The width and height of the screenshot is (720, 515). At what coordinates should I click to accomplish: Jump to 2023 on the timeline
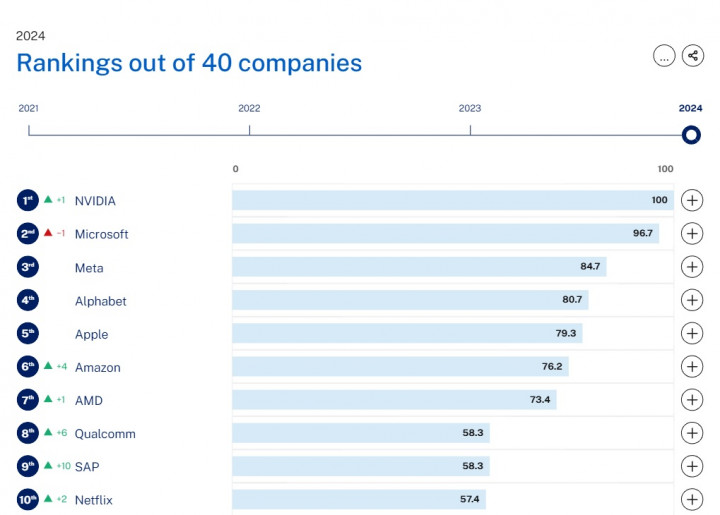click(470, 129)
